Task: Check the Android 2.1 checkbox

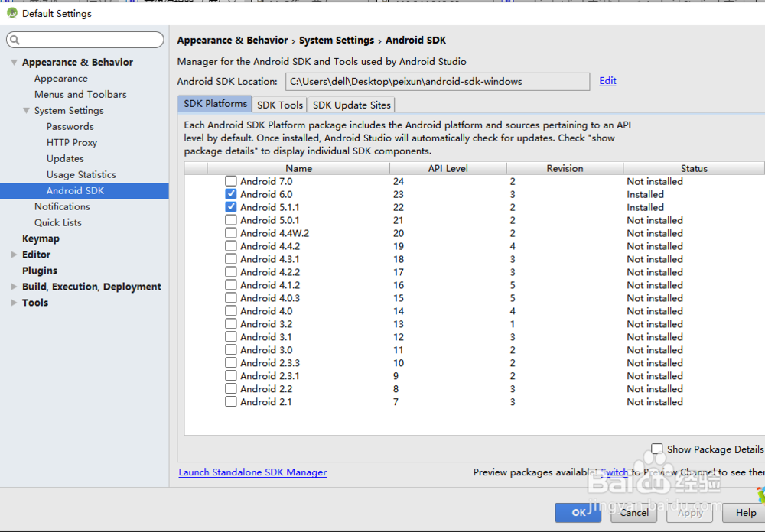Action: click(x=231, y=402)
